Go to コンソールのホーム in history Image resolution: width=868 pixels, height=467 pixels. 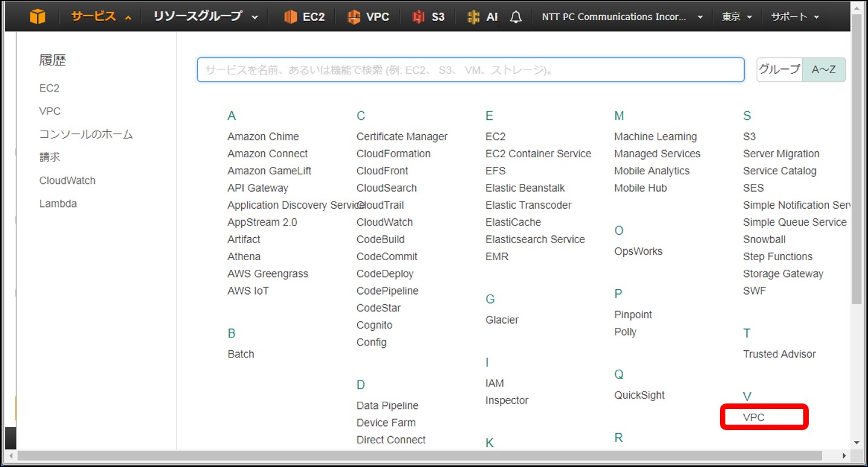86,134
